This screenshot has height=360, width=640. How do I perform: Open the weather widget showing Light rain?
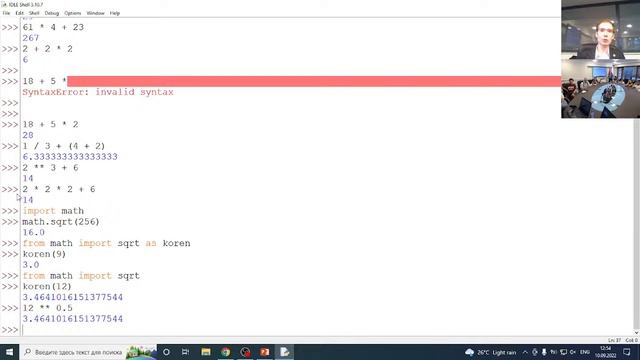(x=490, y=352)
